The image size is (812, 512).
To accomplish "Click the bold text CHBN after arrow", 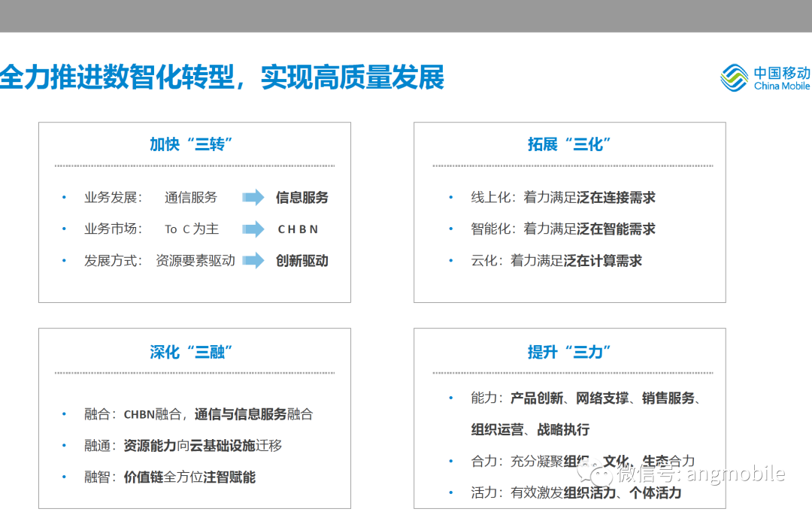I will [298, 229].
